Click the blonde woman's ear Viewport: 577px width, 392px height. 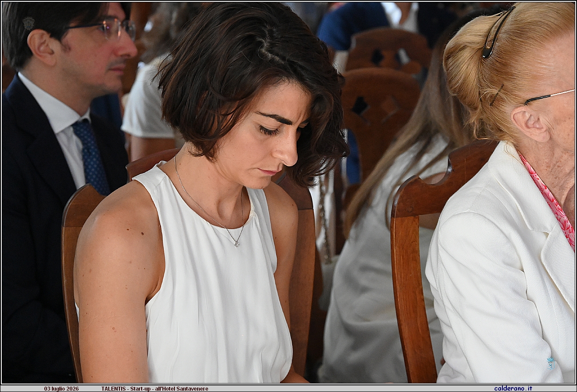pyautogui.click(x=529, y=123)
